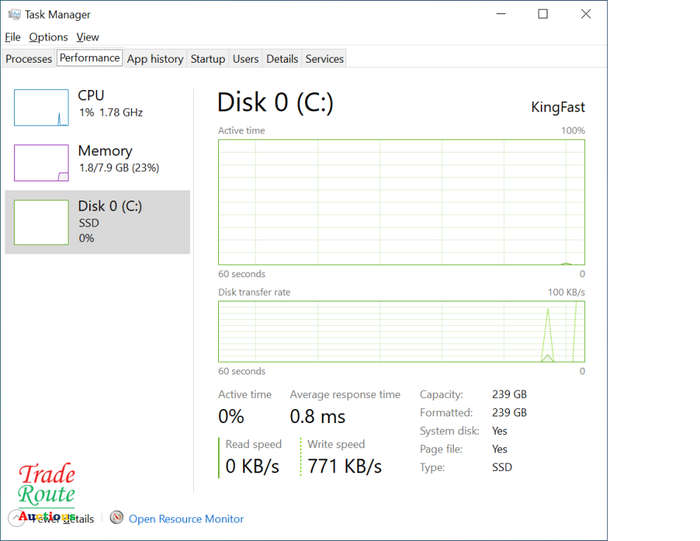Switch to the Details tab
700x541 pixels.
coord(282,58)
